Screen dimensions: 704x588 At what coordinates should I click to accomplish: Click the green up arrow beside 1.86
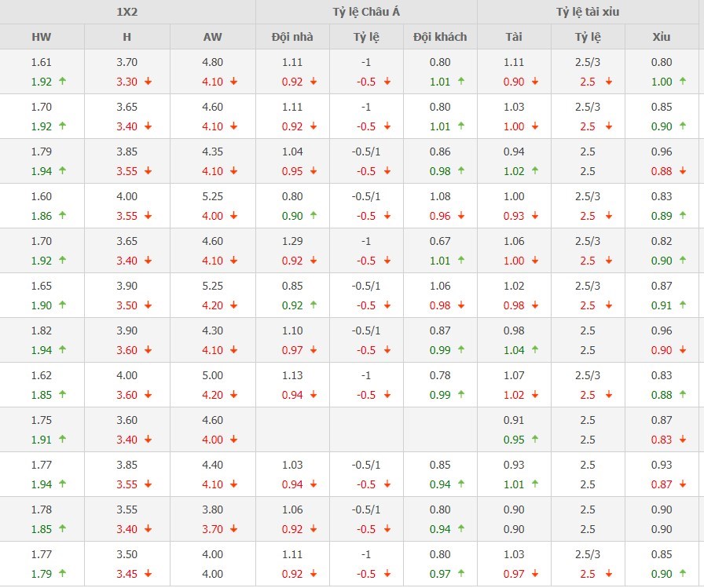point(61,216)
